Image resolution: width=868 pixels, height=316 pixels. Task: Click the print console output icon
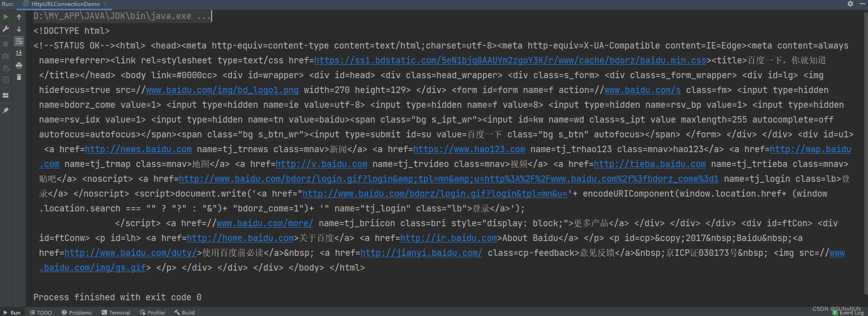19,65
